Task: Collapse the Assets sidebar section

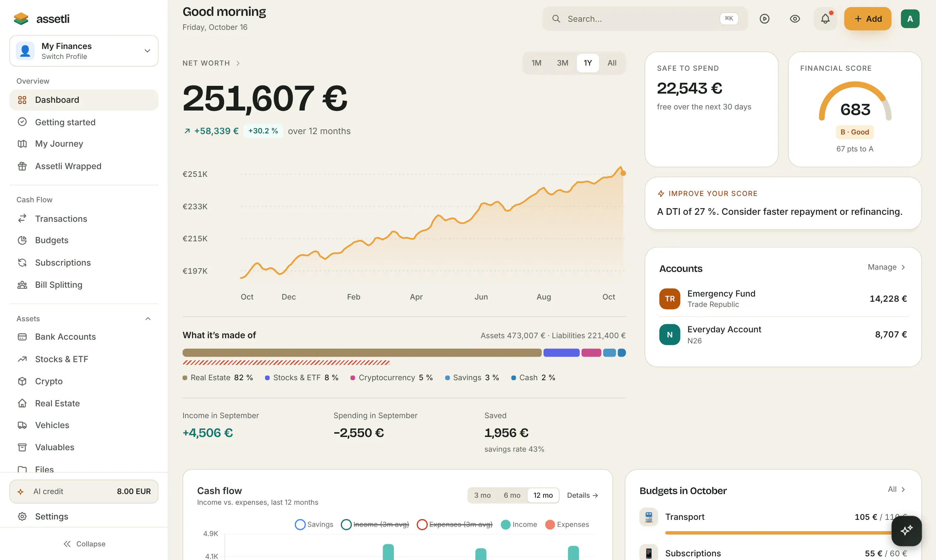Action: (x=148, y=318)
